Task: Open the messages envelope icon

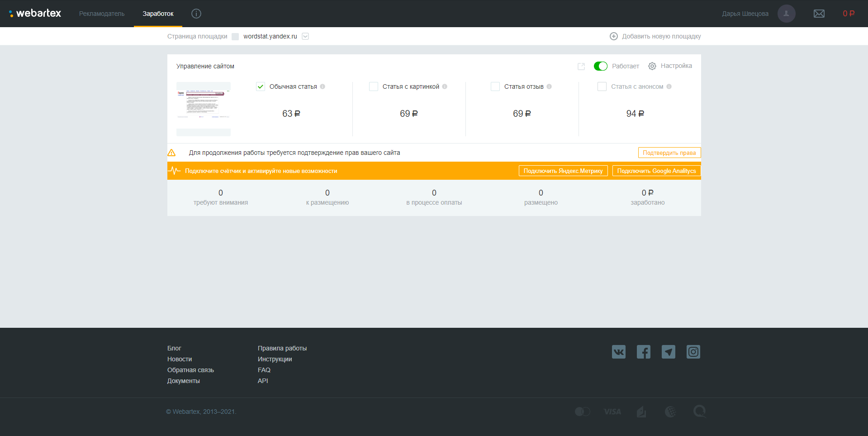Action: tap(819, 14)
